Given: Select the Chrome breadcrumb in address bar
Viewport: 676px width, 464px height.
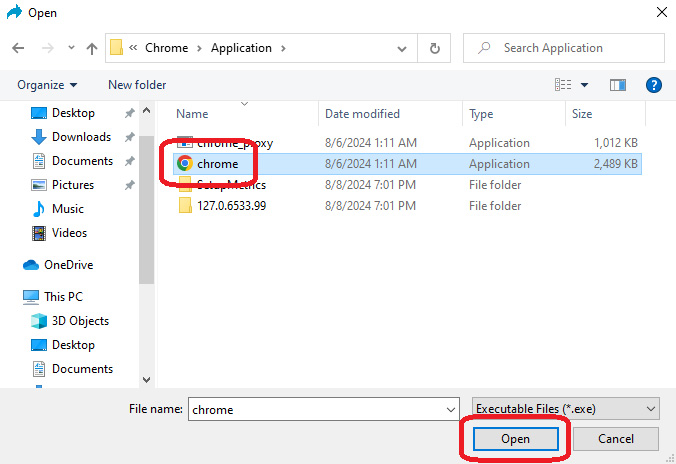Looking at the screenshot, I should [166, 48].
